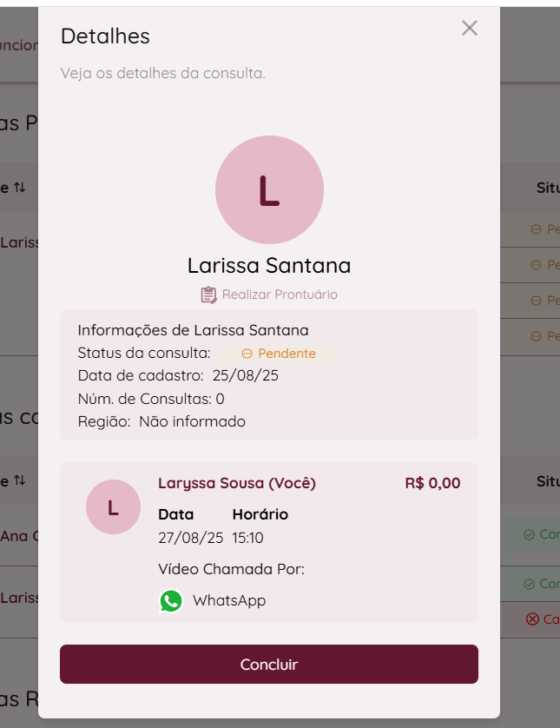
Task: Click the appointment date 27/08/25
Action: 191,538
